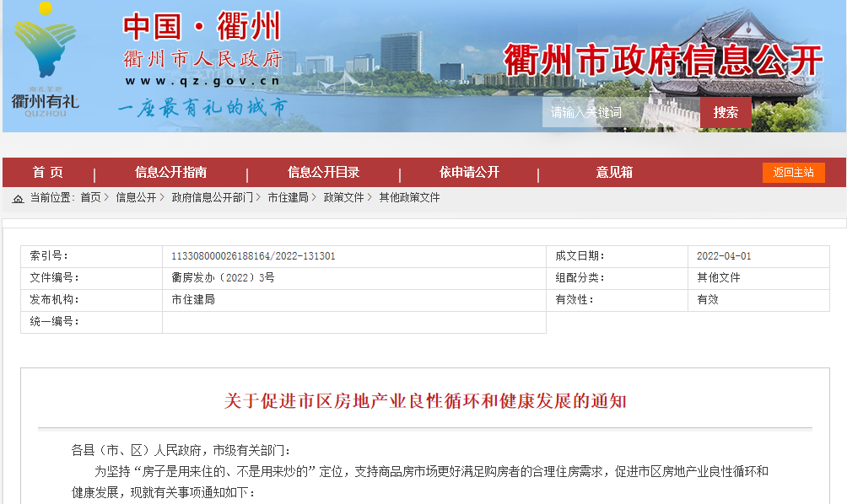847x504 pixels.
Task: Go to 依申请公开 in navigation bar
Action: click(x=469, y=172)
